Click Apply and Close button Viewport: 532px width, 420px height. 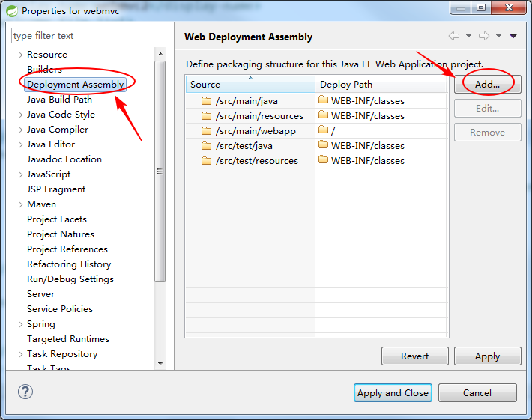(393, 392)
